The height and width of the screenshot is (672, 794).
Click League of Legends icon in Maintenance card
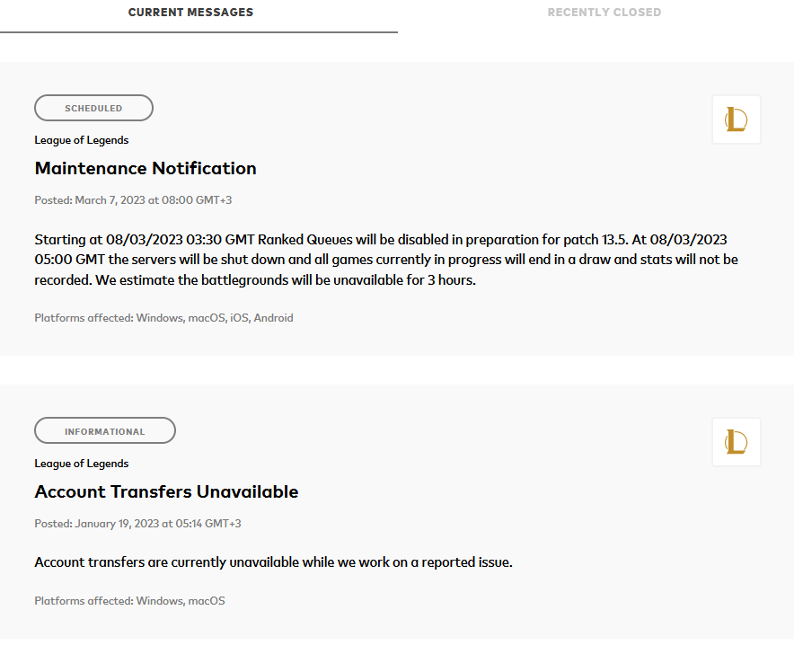tap(737, 119)
